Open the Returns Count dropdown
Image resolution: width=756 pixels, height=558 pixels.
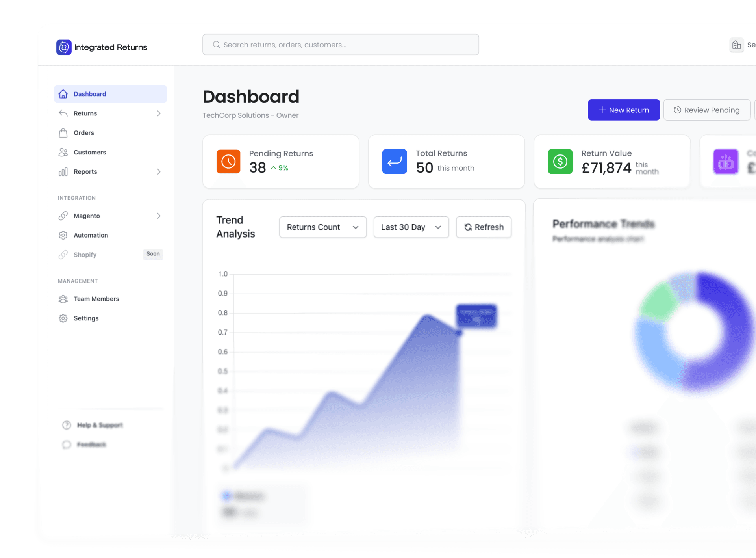pos(323,227)
